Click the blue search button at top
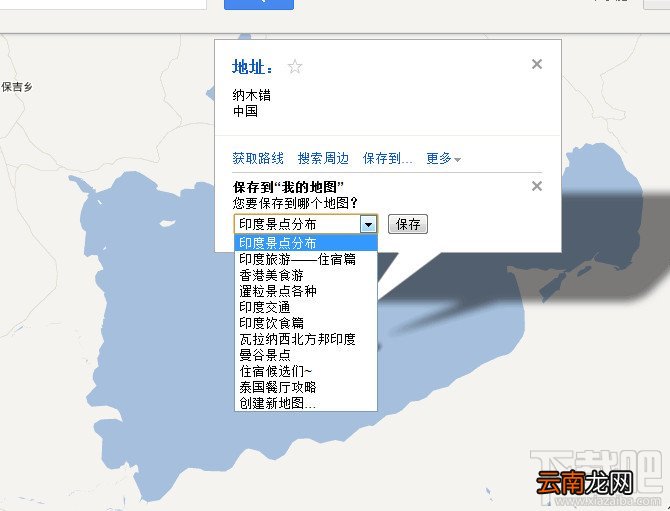 (x=259, y=4)
